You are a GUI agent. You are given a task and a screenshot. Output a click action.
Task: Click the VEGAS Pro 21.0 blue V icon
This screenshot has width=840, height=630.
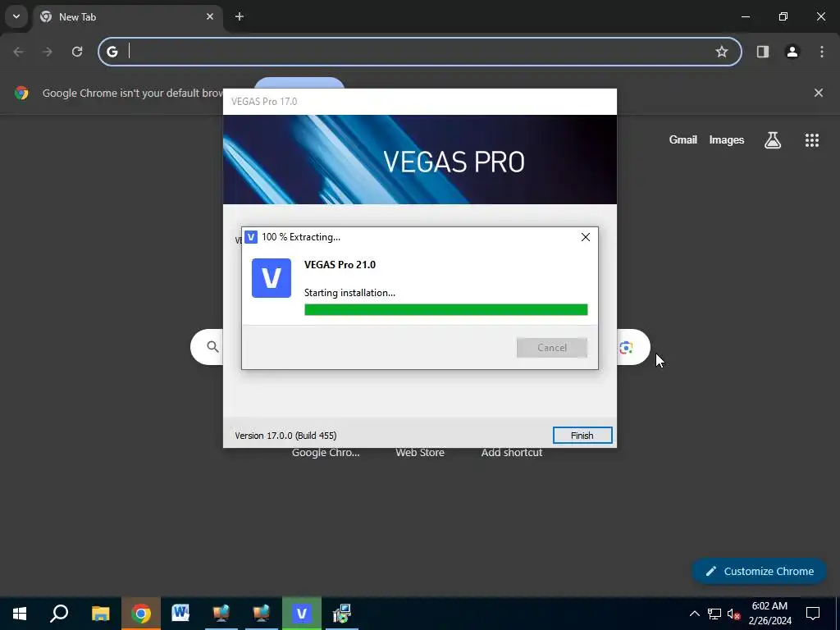pyautogui.click(x=272, y=278)
